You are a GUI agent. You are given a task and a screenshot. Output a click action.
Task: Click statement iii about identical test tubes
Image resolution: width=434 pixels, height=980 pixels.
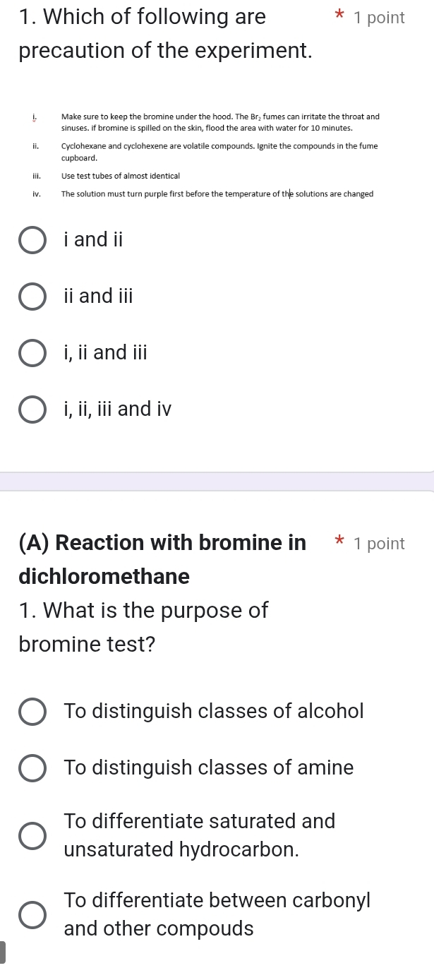click(x=120, y=176)
